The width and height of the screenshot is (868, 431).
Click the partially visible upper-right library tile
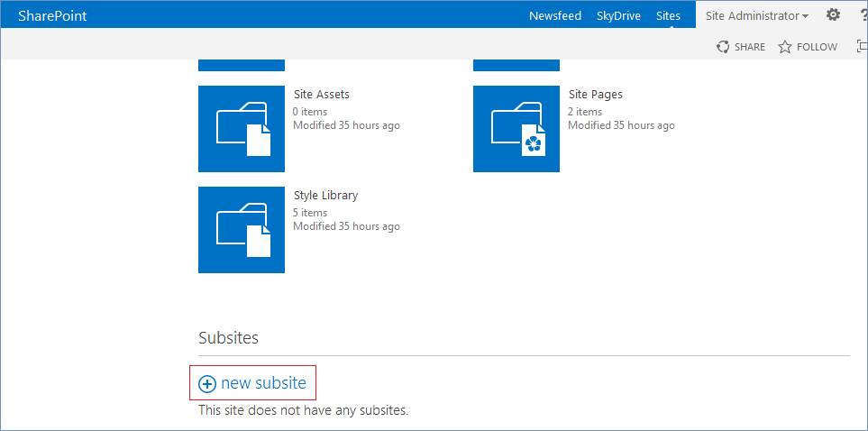[x=516, y=65]
